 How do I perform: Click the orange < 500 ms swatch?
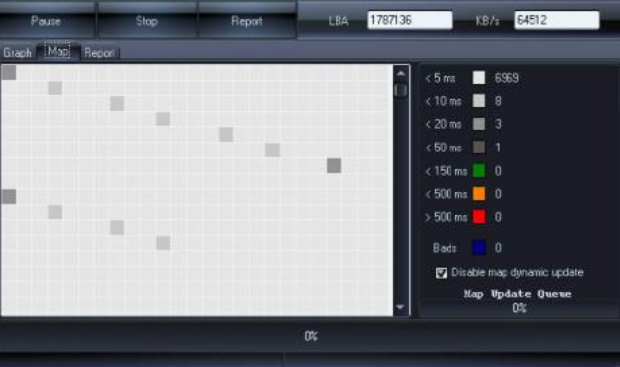pyautogui.click(x=479, y=194)
